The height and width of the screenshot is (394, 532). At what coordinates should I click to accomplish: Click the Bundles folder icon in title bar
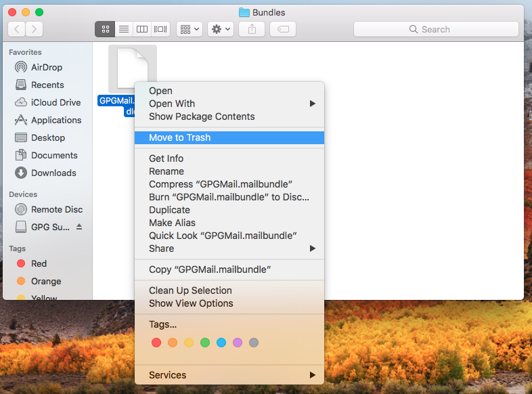click(244, 13)
